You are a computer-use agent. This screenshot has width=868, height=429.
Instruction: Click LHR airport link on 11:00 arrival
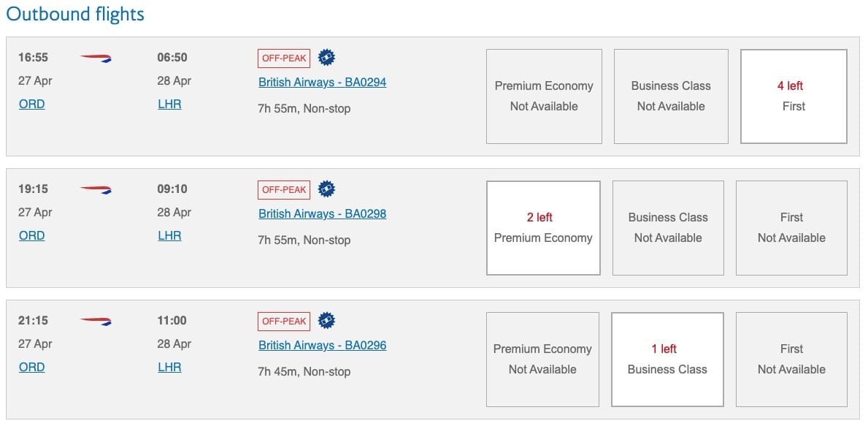pyautogui.click(x=169, y=367)
